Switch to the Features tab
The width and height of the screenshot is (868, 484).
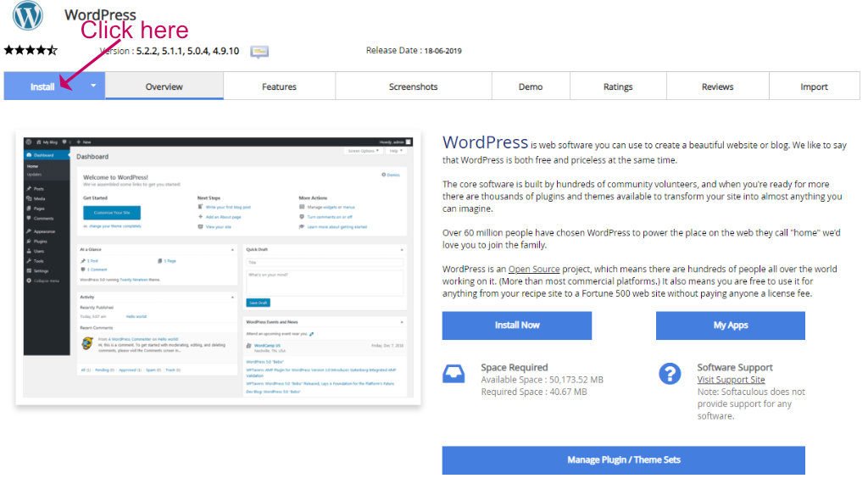pyautogui.click(x=279, y=86)
